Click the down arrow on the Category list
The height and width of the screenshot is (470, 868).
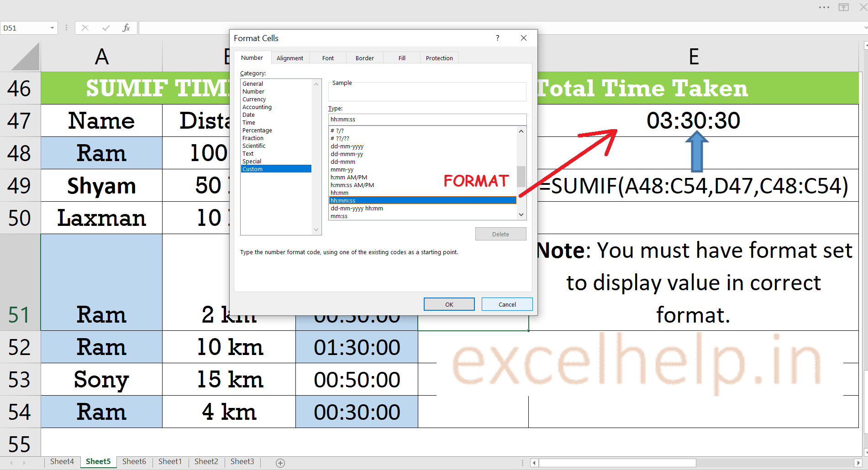tap(316, 230)
